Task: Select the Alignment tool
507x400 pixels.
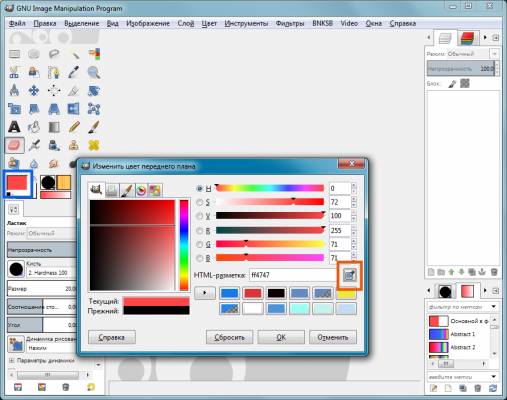Action: tap(54, 90)
